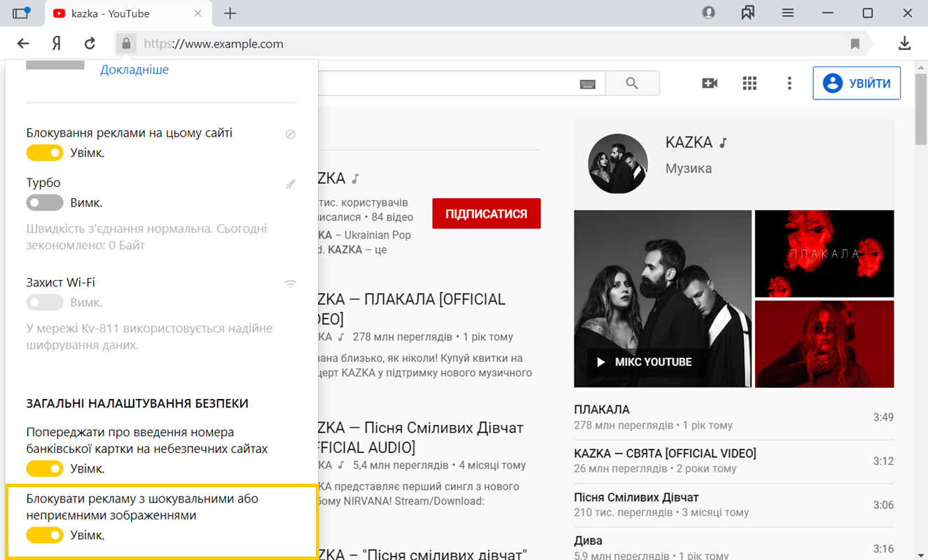Enable the Турбо toggle switch
The image size is (928, 560).
point(45,203)
